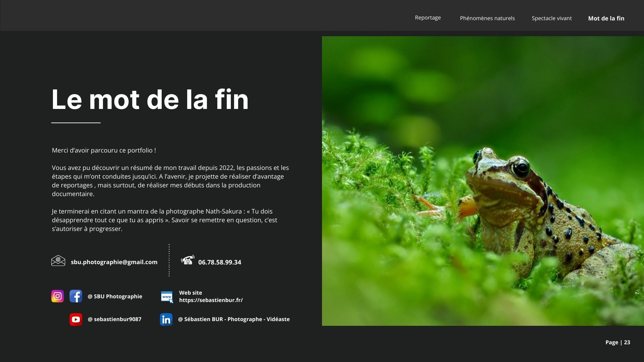
Task: Click the LinkedIn icon
Action: click(166, 319)
